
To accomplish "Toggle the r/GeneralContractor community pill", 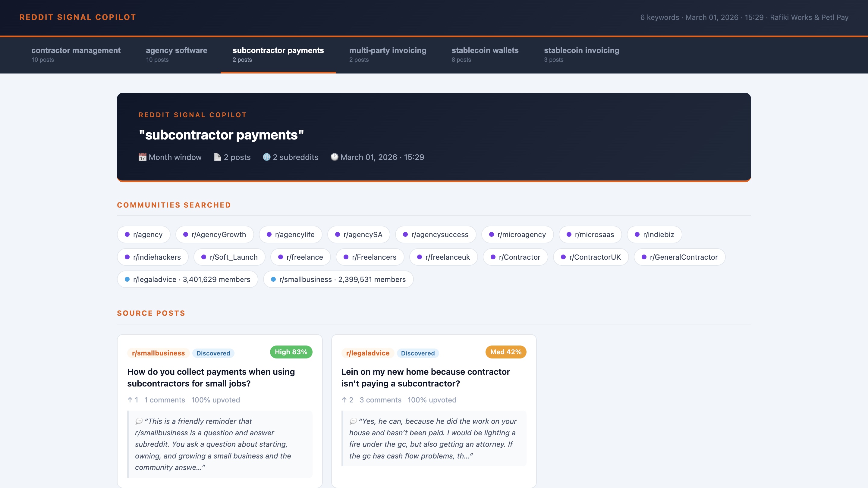I will tap(679, 257).
